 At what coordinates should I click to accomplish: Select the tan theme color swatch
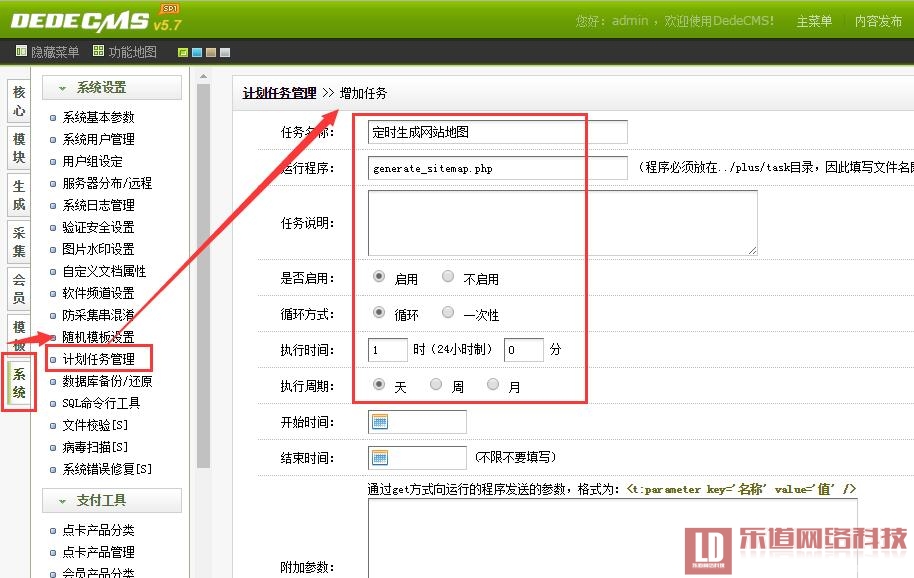210,52
